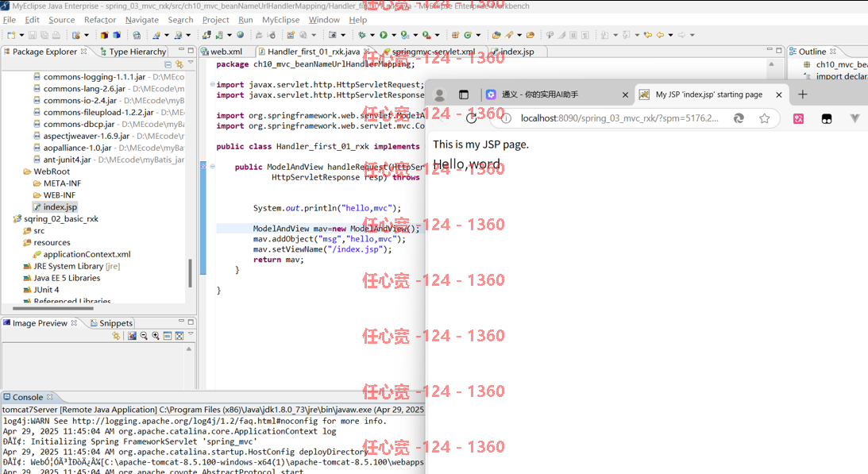Open the Refactor menu
868x474 pixels.
coord(100,20)
